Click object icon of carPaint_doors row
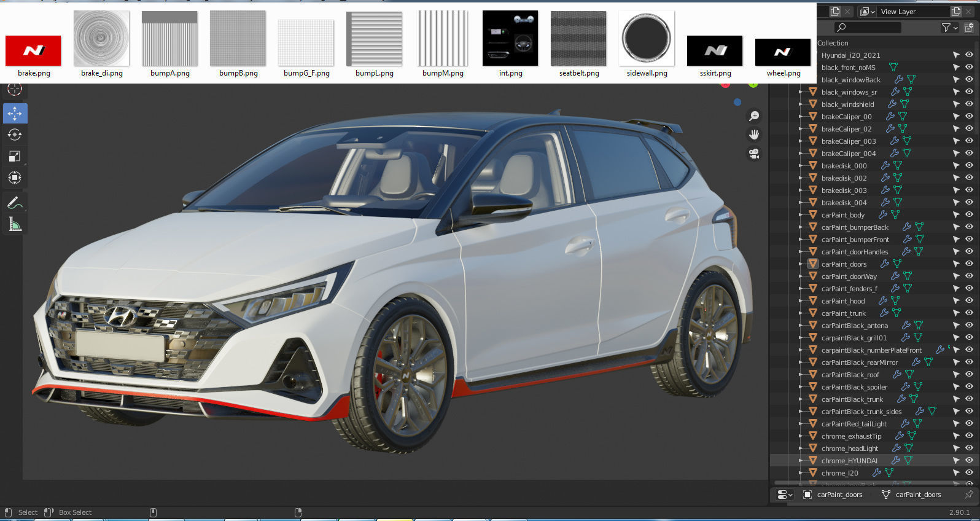This screenshot has width=980, height=521. point(813,264)
